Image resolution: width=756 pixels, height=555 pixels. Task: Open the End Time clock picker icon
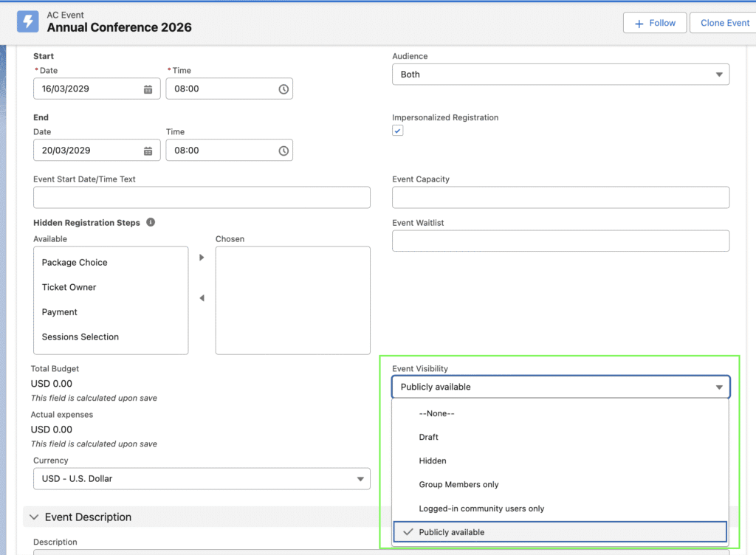tap(283, 151)
